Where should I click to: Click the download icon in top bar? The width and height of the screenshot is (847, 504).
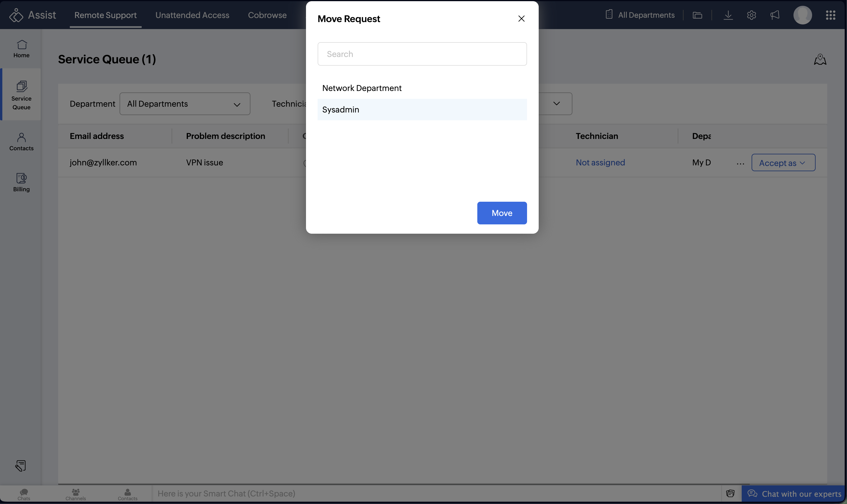tap(728, 15)
